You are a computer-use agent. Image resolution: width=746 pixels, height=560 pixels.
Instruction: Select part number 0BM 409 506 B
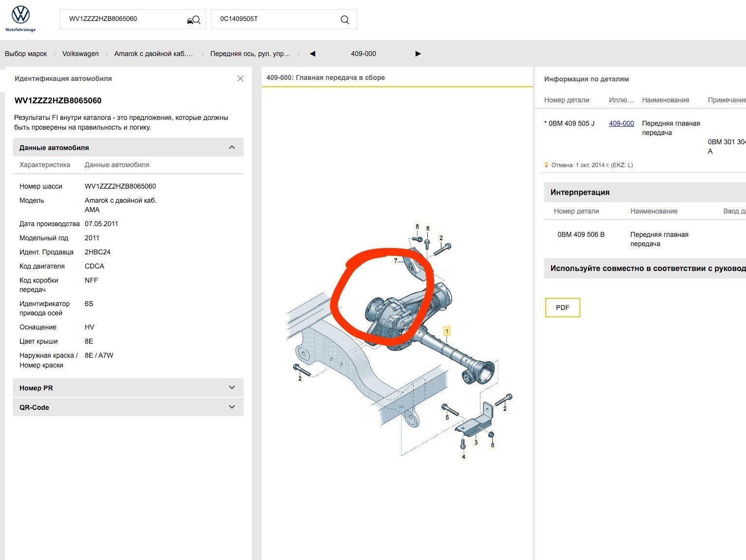tap(581, 234)
